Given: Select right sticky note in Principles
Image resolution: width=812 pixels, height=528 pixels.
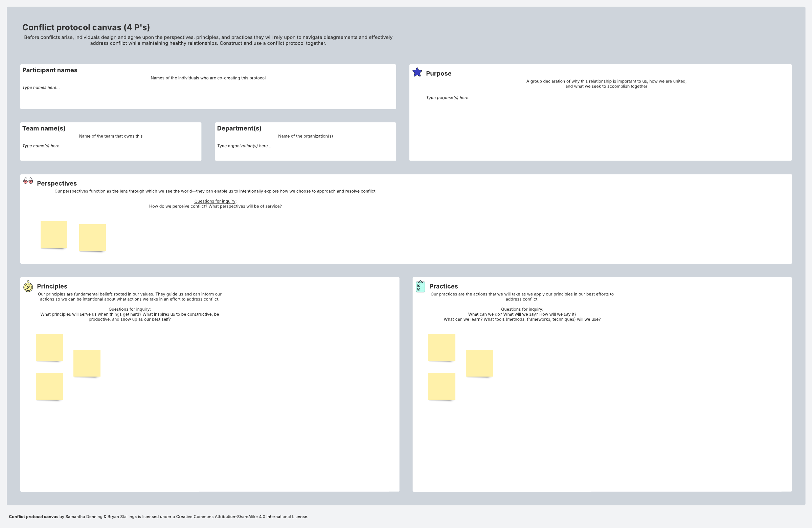Looking at the screenshot, I should pos(87,363).
